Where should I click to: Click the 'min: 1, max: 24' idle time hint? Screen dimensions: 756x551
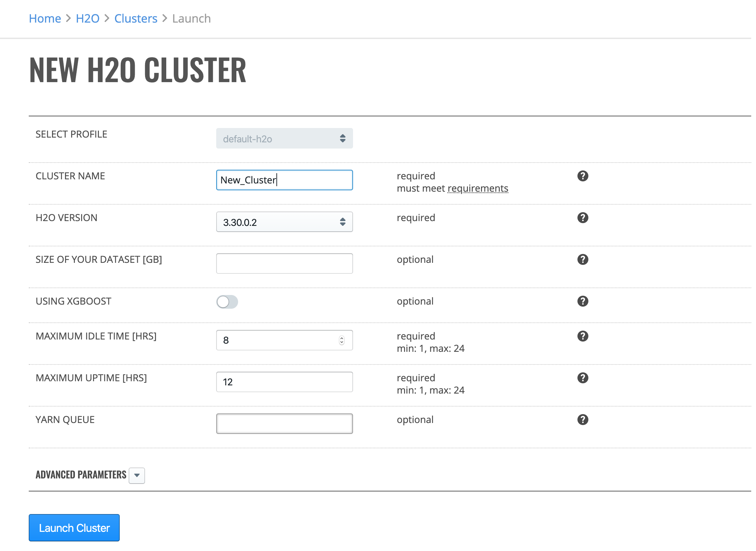pos(430,348)
